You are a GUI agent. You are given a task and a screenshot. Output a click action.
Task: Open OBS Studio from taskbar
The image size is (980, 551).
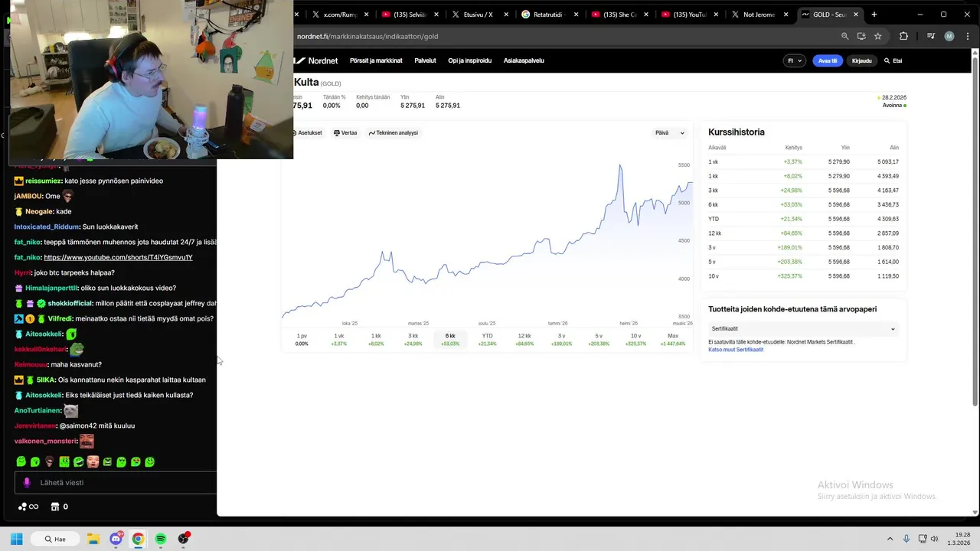(184, 539)
